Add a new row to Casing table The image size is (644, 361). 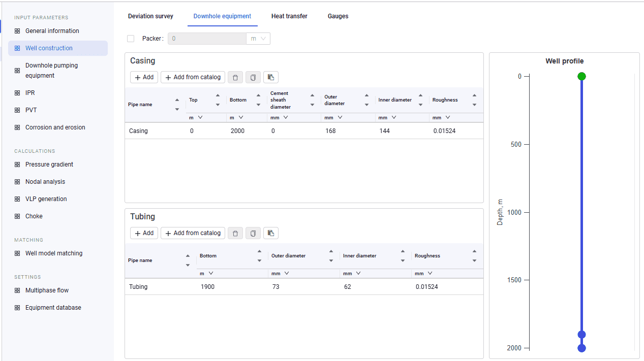pyautogui.click(x=144, y=77)
